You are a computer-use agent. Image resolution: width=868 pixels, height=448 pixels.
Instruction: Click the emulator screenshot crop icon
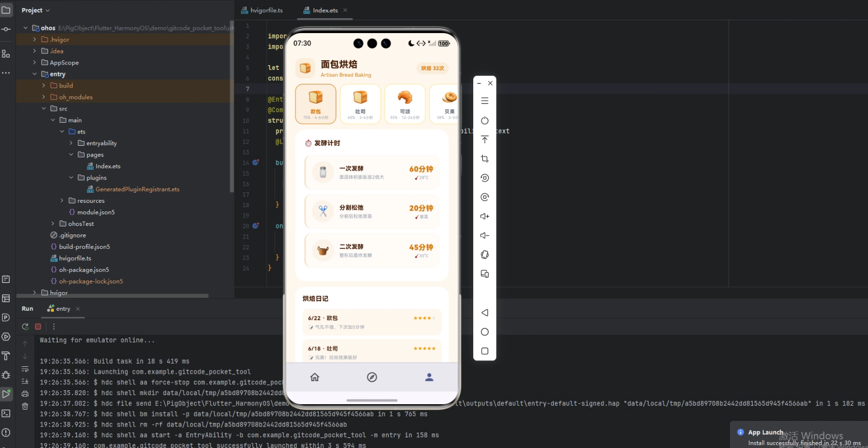(x=484, y=159)
